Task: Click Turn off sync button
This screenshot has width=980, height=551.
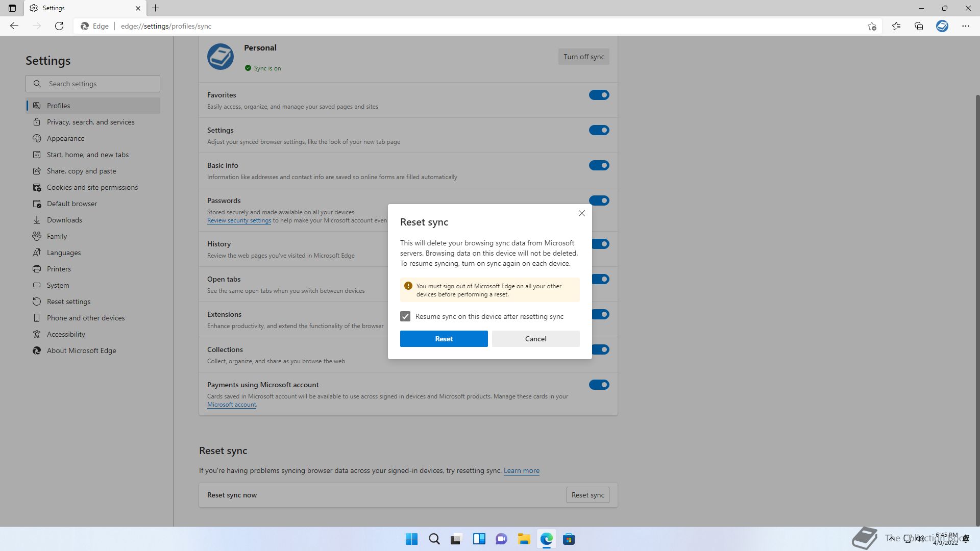Action: [x=584, y=57]
